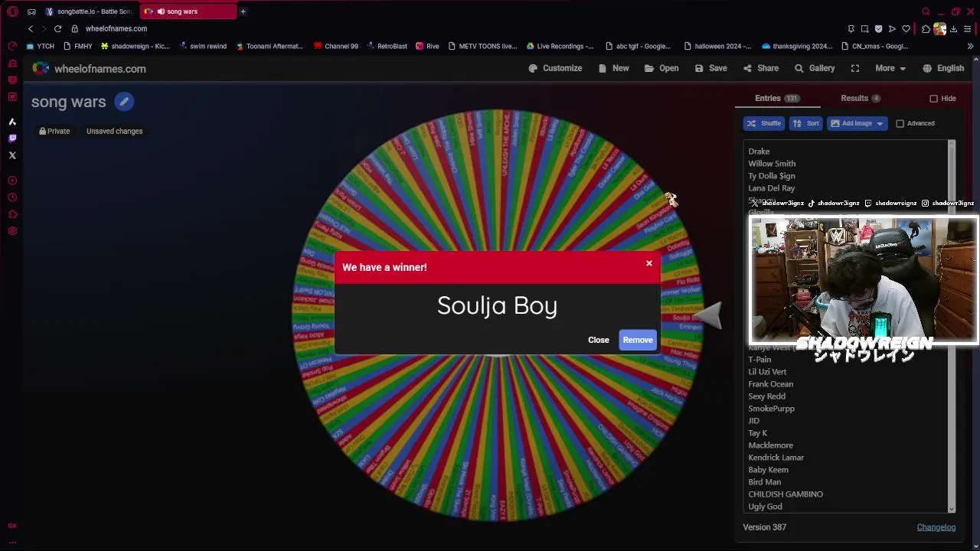
Task: Change language from English
Action: tap(943, 68)
